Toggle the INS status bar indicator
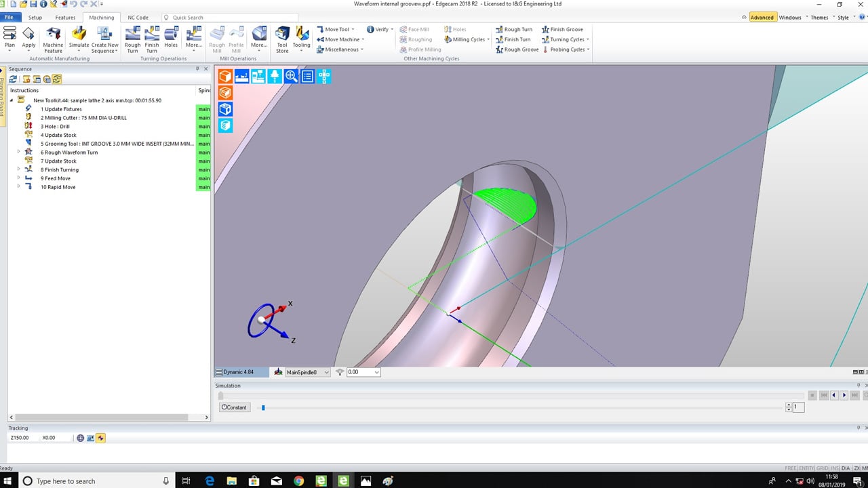868x488 pixels. pos(835,468)
